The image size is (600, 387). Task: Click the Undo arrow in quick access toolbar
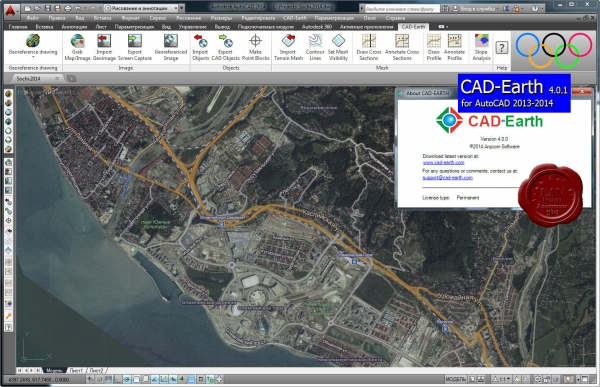78,8
